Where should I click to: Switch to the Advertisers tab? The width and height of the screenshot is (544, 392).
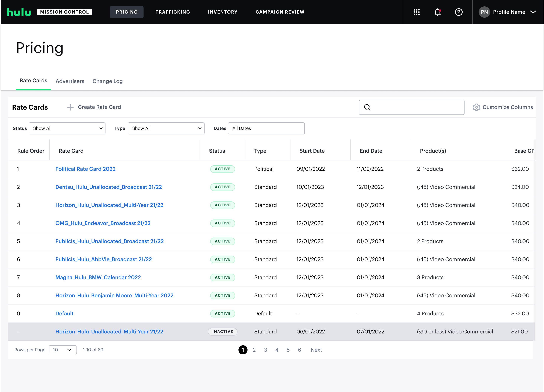pyautogui.click(x=70, y=81)
